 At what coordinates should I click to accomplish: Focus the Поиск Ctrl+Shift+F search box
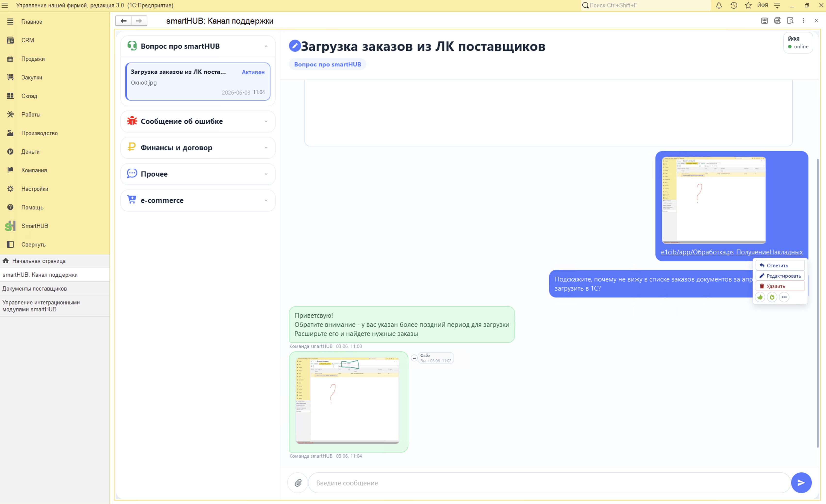(646, 5)
